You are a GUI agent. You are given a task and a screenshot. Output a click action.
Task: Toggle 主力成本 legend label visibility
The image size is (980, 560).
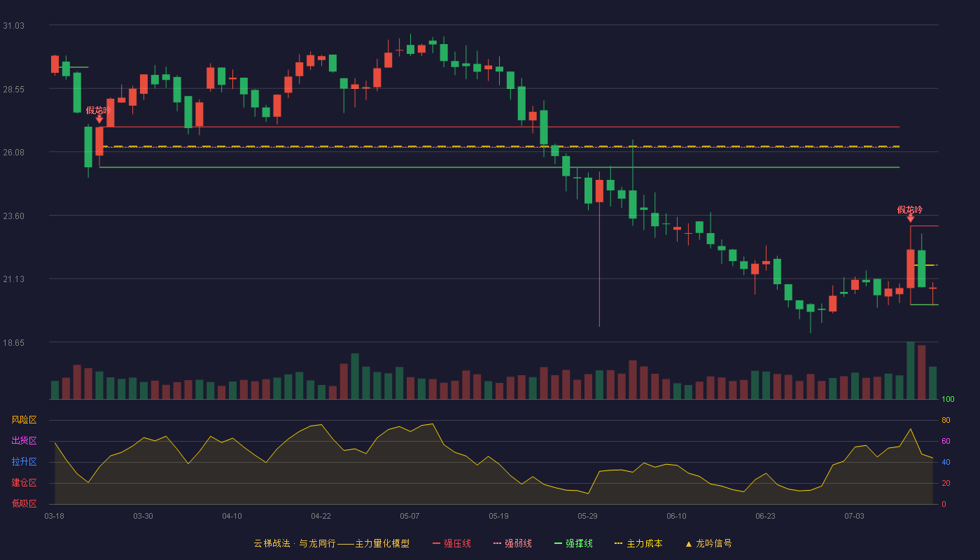pos(644,543)
